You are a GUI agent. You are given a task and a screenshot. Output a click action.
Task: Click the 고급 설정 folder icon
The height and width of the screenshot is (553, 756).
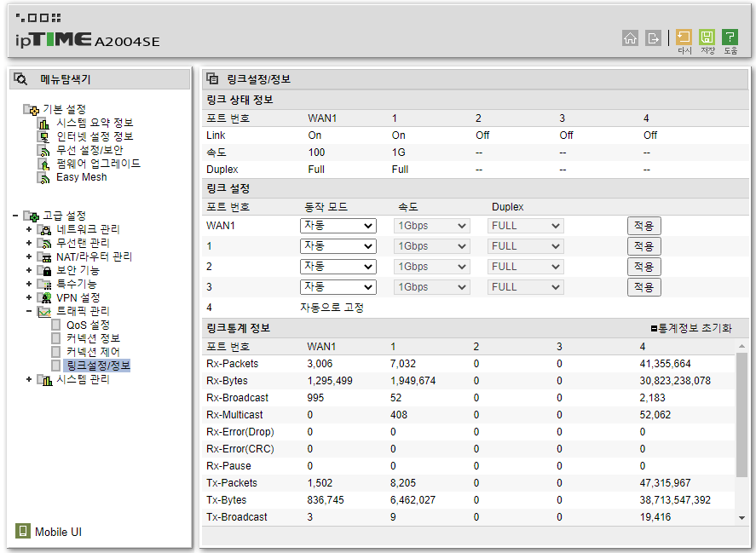[x=32, y=216]
